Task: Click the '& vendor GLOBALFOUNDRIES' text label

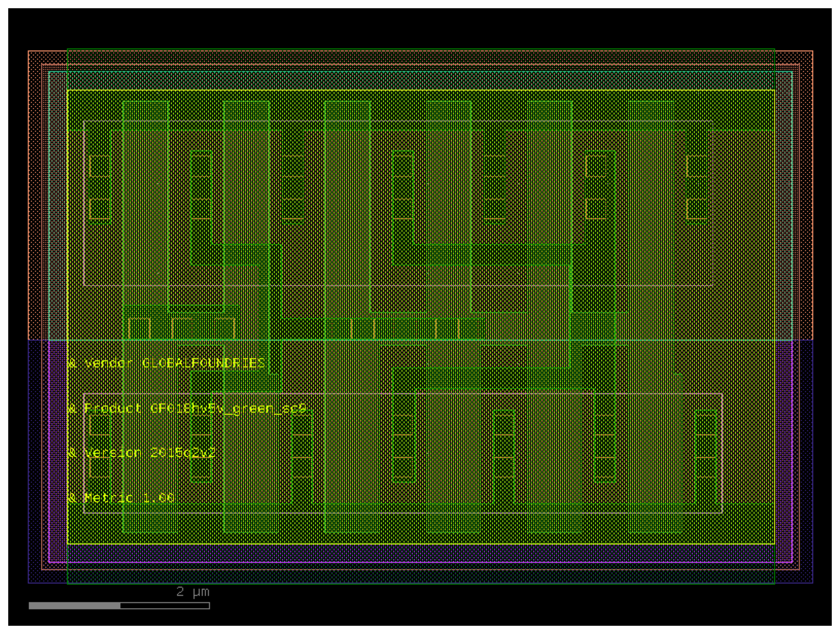Action: (x=166, y=363)
